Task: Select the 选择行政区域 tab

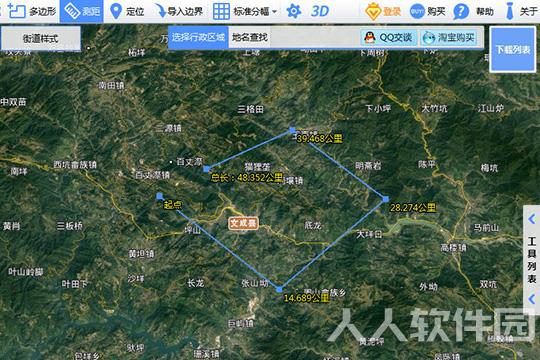Action: point(198,37)
